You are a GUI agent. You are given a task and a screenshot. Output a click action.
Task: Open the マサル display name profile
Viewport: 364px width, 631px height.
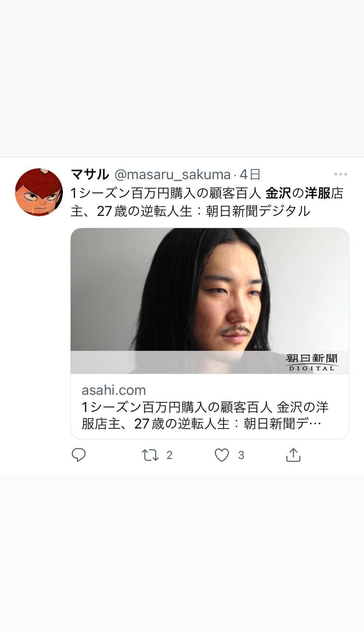pos(90,174)
